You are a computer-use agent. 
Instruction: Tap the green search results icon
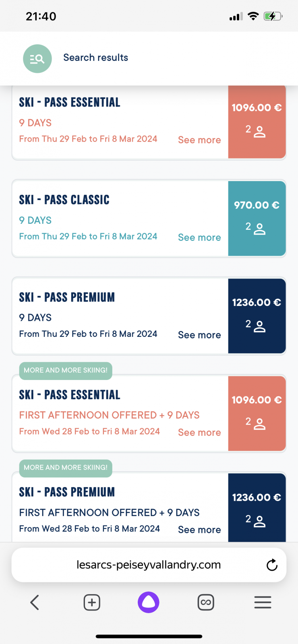(x=37, y=59)
